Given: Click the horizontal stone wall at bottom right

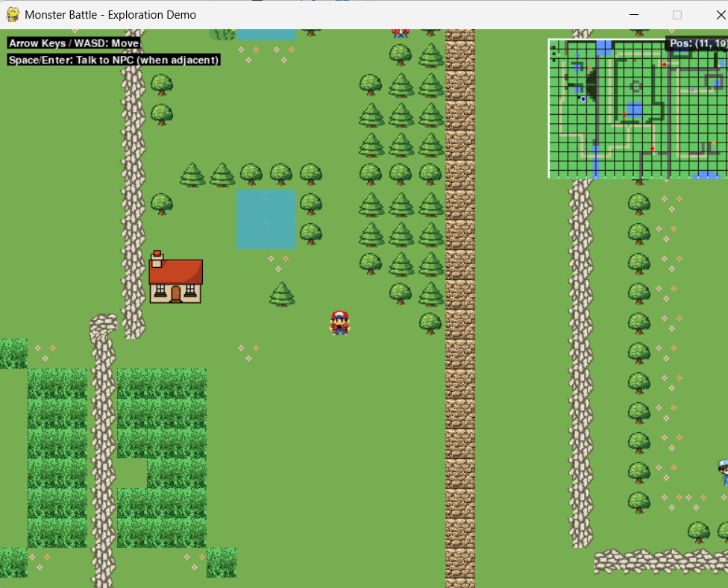Looking at the screenshot, I should tap(661, 560).
